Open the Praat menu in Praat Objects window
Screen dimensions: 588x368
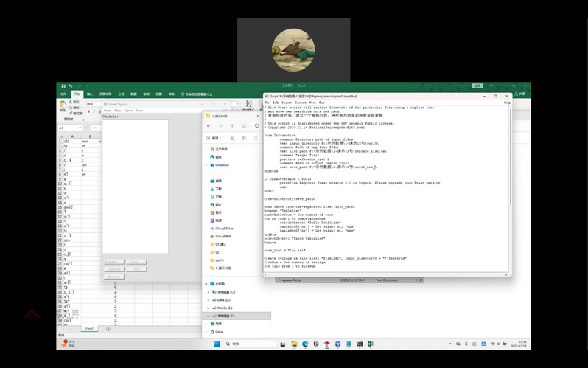[x=108, y=110]
